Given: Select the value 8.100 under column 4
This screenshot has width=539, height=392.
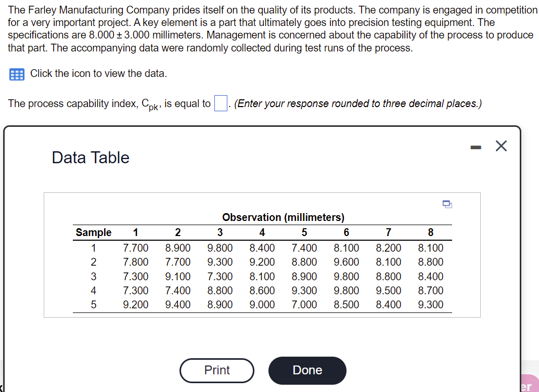Looking at the screenshot, I should [262, 276].
